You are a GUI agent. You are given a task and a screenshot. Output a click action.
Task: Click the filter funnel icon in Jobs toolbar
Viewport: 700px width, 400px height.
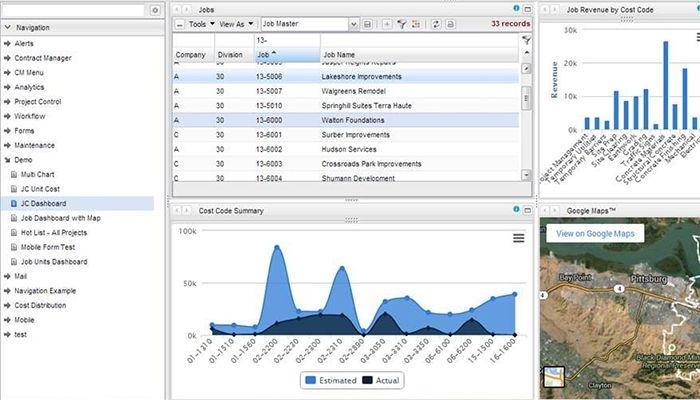click(402, 24)
